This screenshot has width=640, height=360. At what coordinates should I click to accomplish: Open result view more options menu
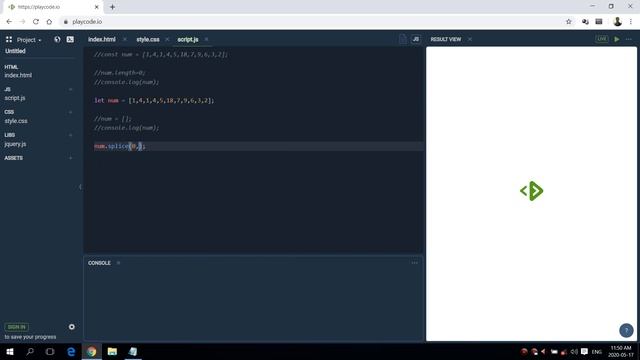[x=629, y=39]
